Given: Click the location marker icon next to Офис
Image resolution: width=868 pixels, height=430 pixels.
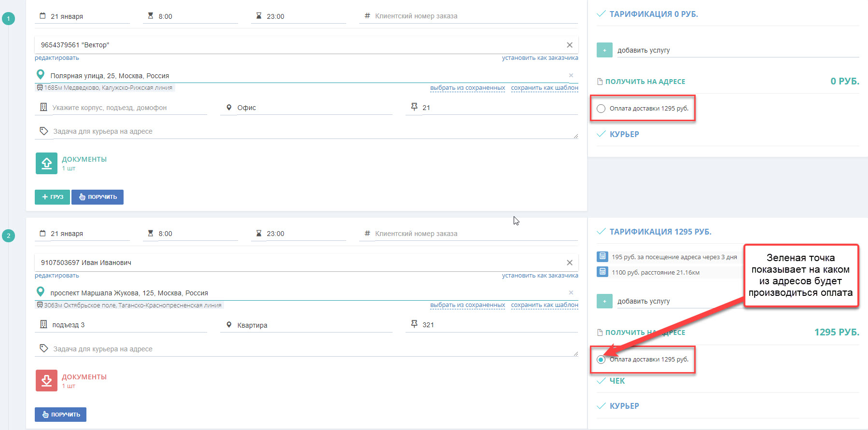Looking at the screenshot, I should [x=229, y=108].
